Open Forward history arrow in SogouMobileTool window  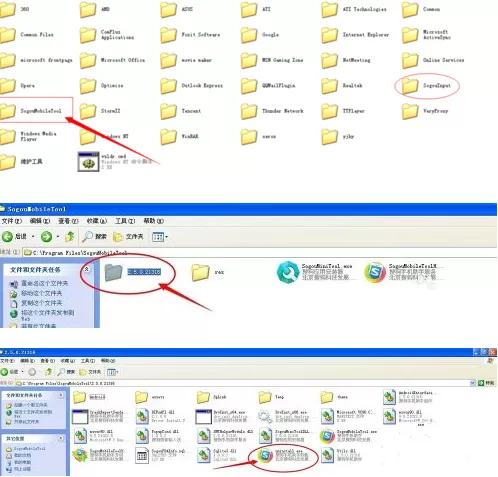pos(58,237)
